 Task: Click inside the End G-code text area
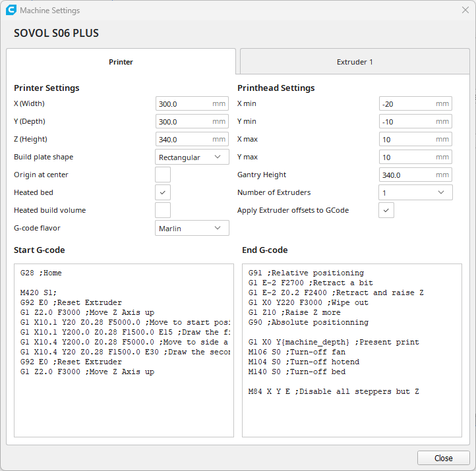click(x=352, y=350)
